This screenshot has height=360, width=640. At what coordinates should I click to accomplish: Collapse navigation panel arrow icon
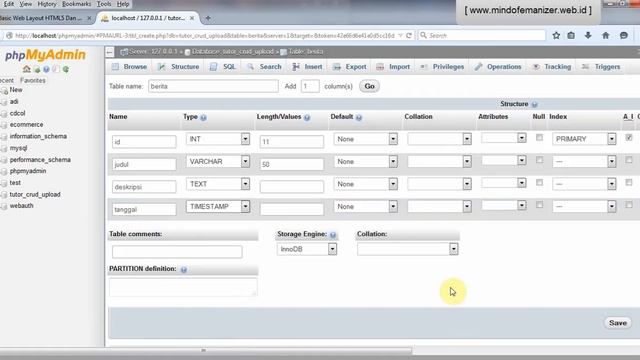[x=109, y=52]
